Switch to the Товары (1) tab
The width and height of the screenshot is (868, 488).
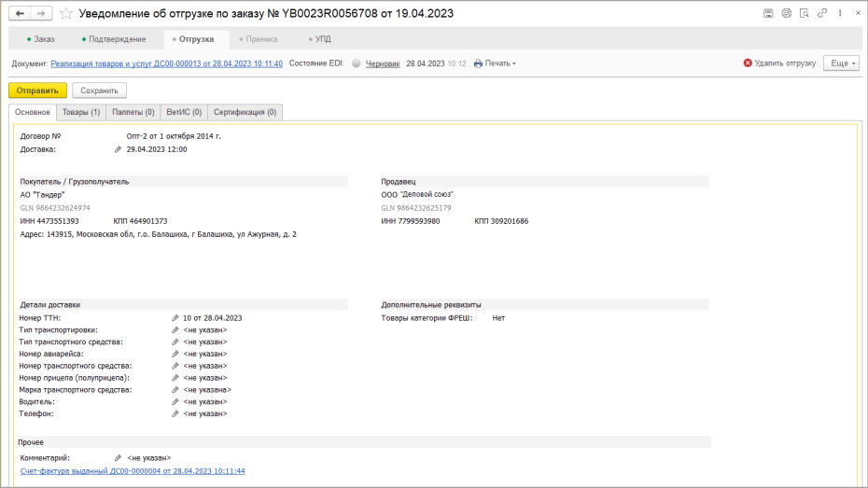click(81, 112)
